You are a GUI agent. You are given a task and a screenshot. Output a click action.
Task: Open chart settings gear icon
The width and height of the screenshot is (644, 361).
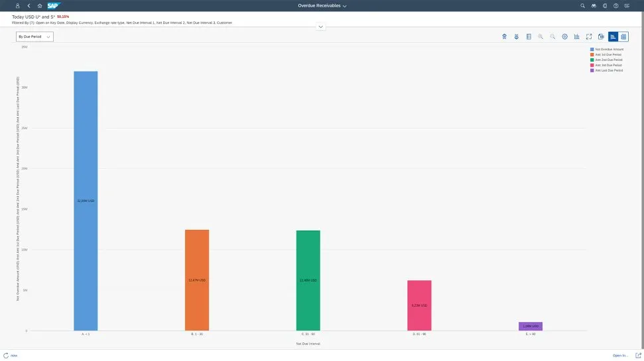tap(564, 36)
